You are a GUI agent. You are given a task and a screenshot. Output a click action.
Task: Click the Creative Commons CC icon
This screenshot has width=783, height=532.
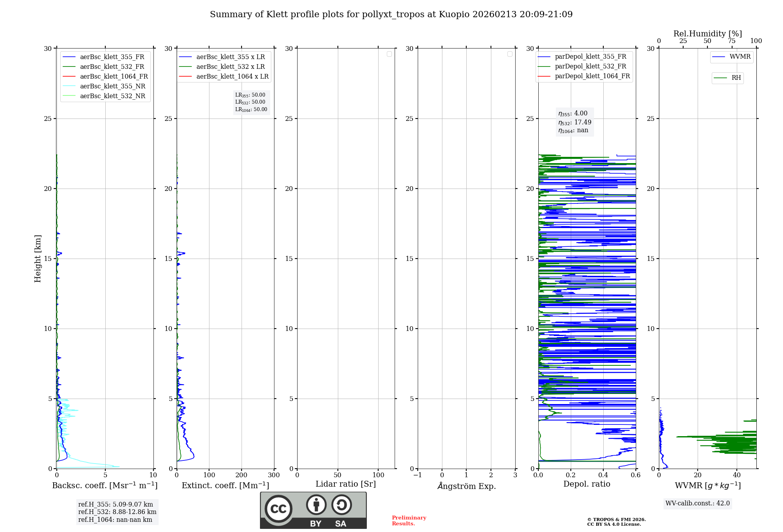pyautogui.click(x=278, y=509)
